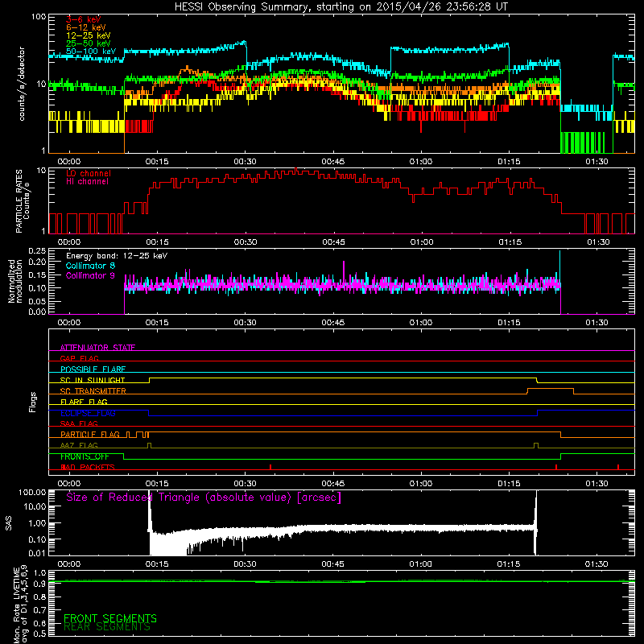Click the POSSIBLE FLARE flag label
This screenshot has width=644, height=644.
click(x=93, y=369)
